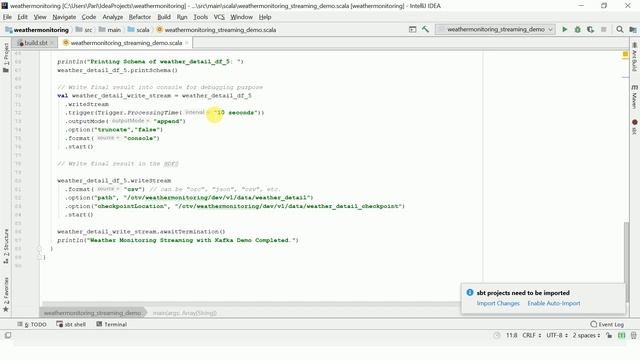Close the build.sbt tab
The height and width of the screenshot is (360, 640).
52,42
